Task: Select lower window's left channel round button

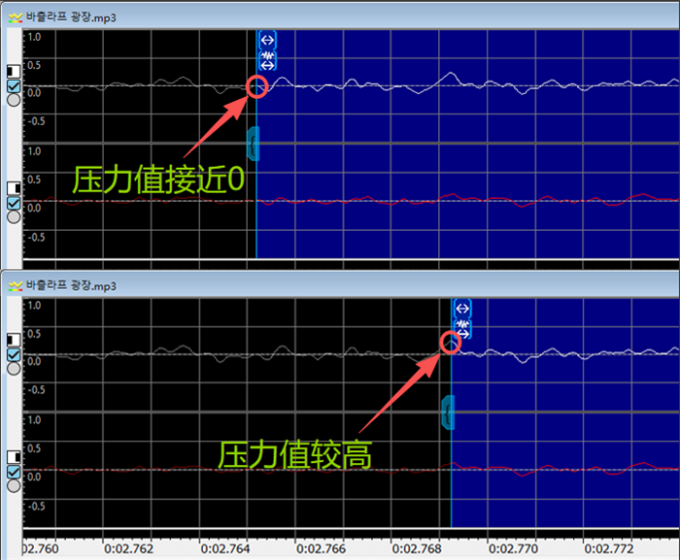Action: (14, 368)
